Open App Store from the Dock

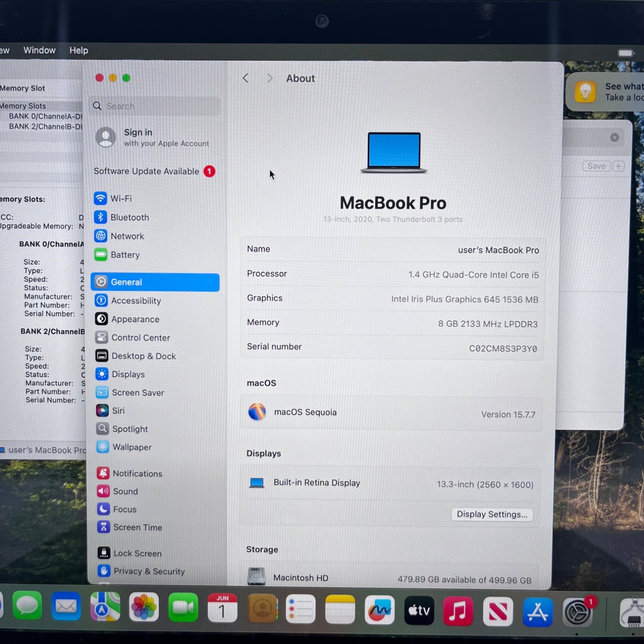(x=537, y=612)
